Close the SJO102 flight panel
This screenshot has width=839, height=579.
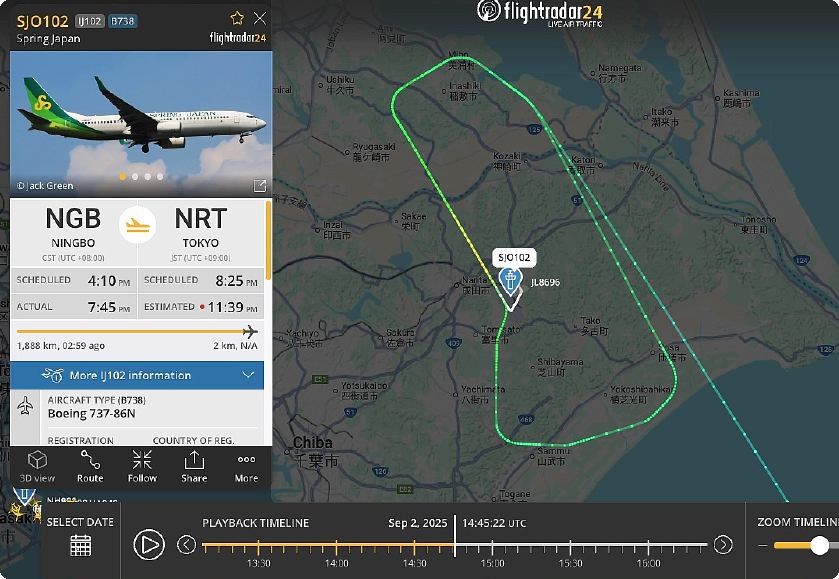[x=260, y=19]
